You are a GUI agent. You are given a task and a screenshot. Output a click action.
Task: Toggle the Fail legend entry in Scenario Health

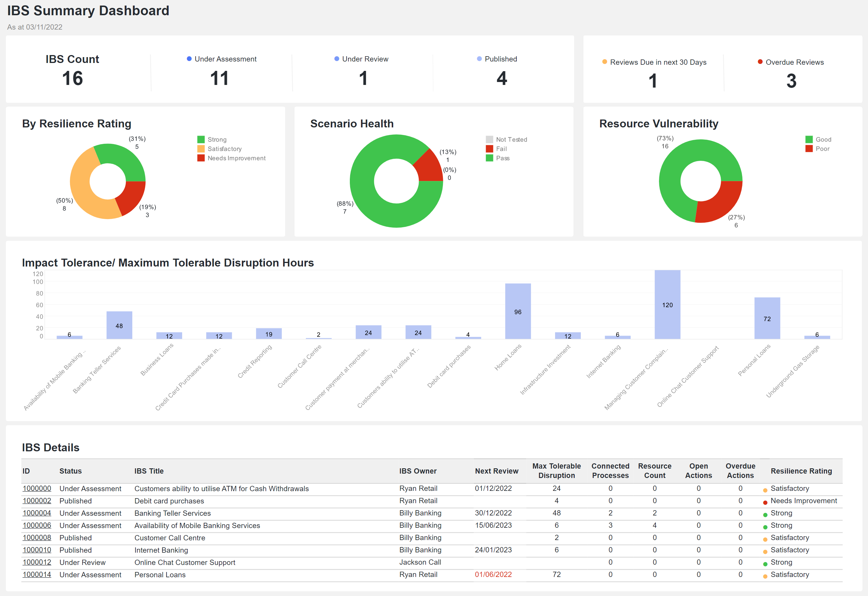pos(489,148)
